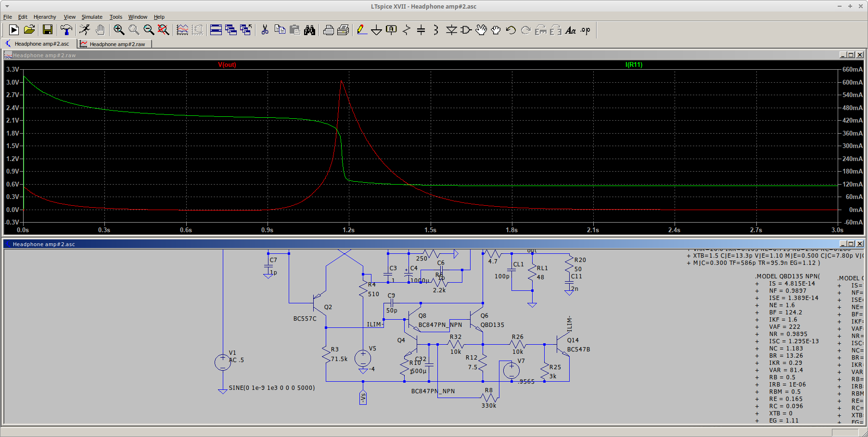Click the .MODEL QBD135 NPN( directive text
Image resolution: width=868 pixels, height=437 pixels.
click(x=788, y=276)
